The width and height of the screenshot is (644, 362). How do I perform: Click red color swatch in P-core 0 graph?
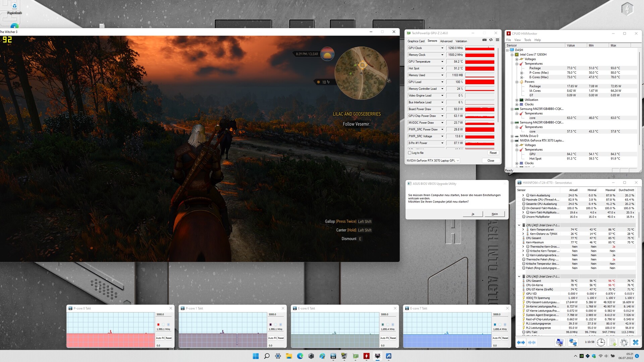[158, 324]
